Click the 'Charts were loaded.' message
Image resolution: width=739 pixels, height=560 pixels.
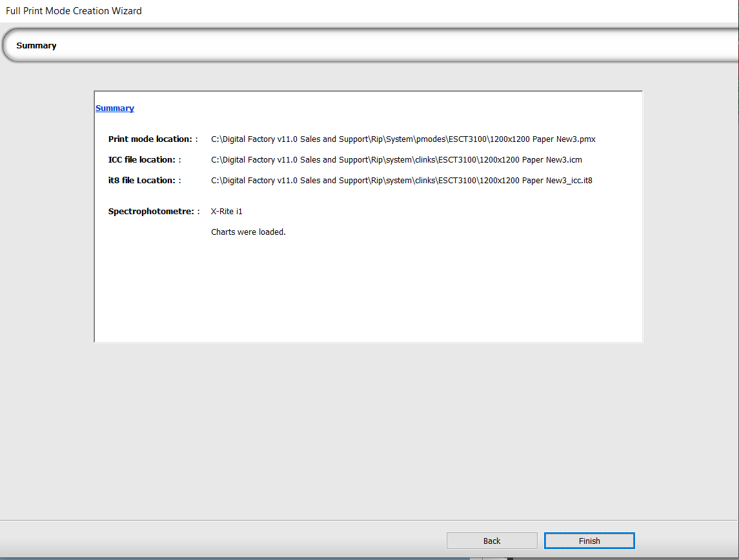[248, 232]
